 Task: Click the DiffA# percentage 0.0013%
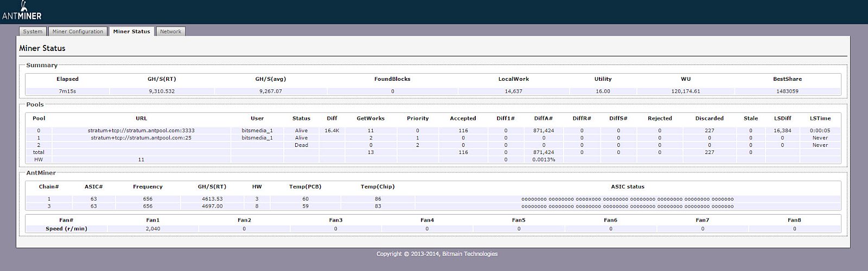point(543,160)
